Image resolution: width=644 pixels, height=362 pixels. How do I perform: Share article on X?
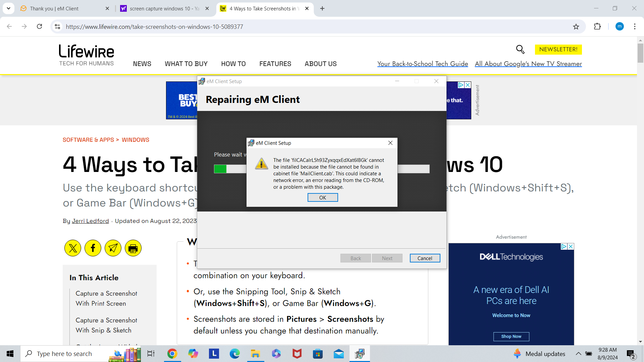[x=73, y=248]
